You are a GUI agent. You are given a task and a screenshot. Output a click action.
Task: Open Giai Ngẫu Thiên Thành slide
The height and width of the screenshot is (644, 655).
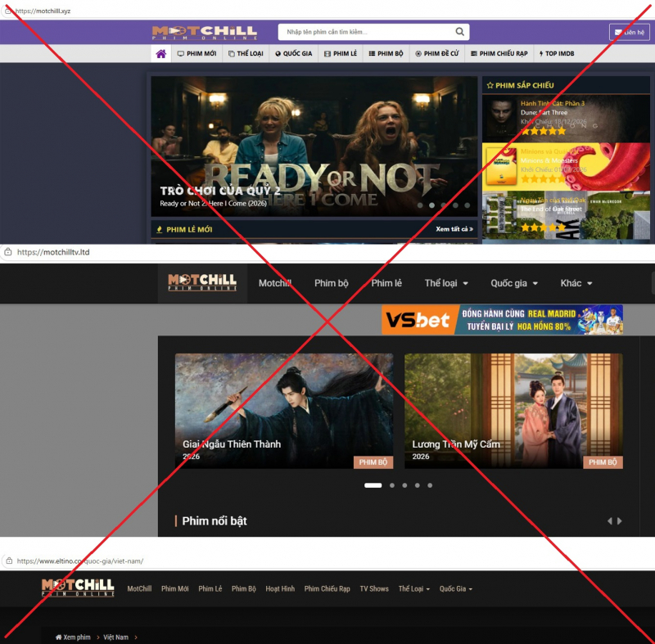tap(284, 411)
